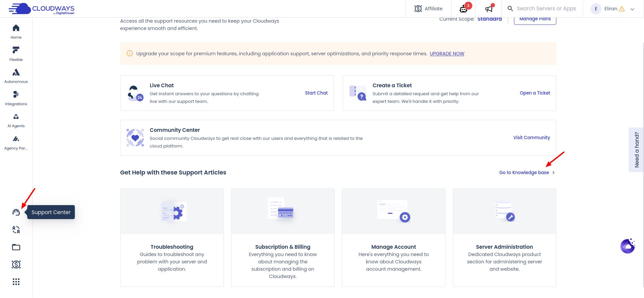Click the Subscription & Billing card title
Image resolution: width=644 pixels, height=298 pixels.
(x=283, y=247)
